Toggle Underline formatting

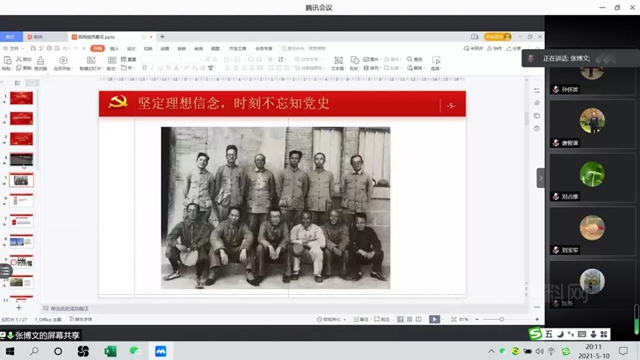[x=160, y=68]
